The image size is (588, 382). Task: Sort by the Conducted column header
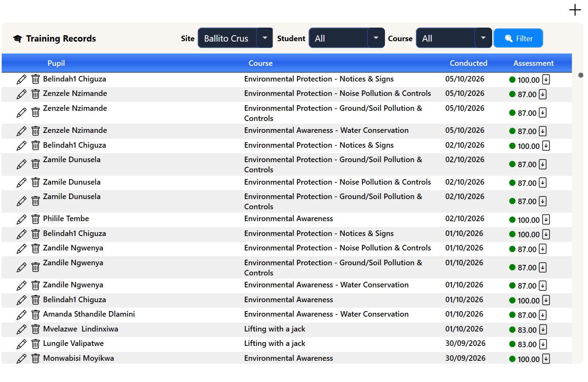(x=468, y=63)
